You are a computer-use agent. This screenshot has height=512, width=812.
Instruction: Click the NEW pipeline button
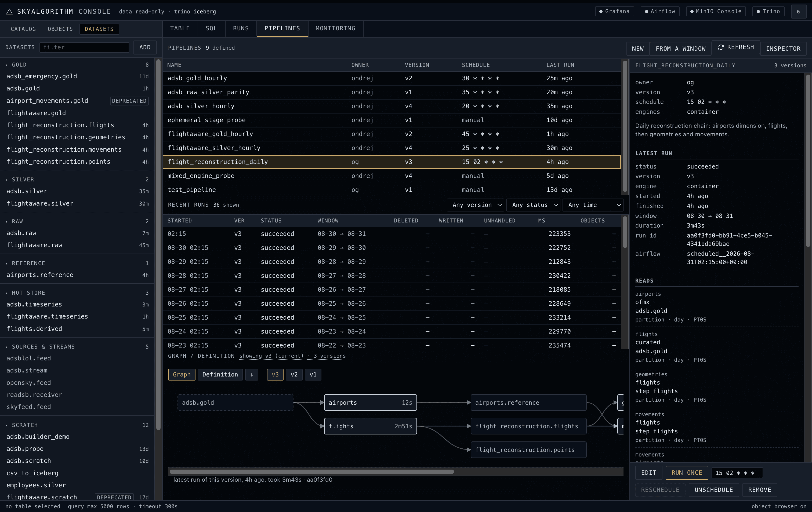[638, 49]
